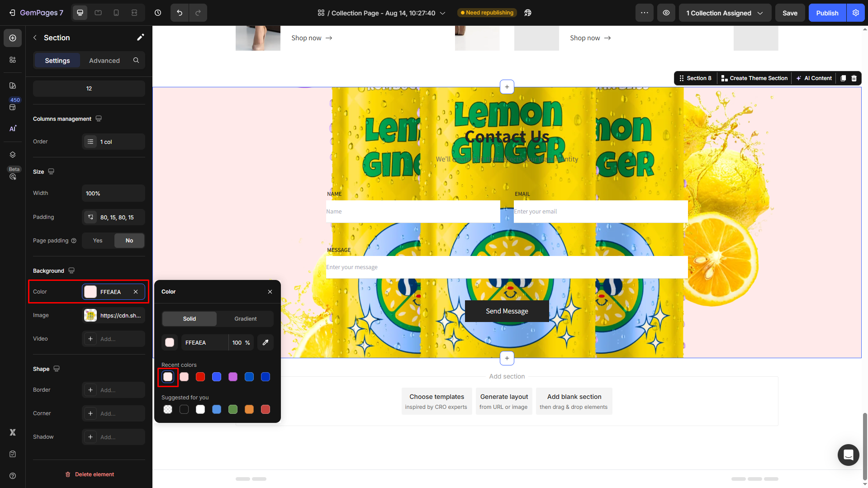This screenshot has width=868, height=488.
Task: Switch to tablet device view
Action: coord(98,13)
